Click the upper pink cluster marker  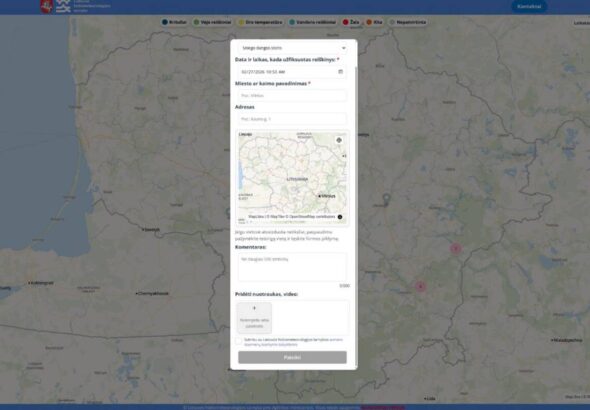(x=456, y=248)
